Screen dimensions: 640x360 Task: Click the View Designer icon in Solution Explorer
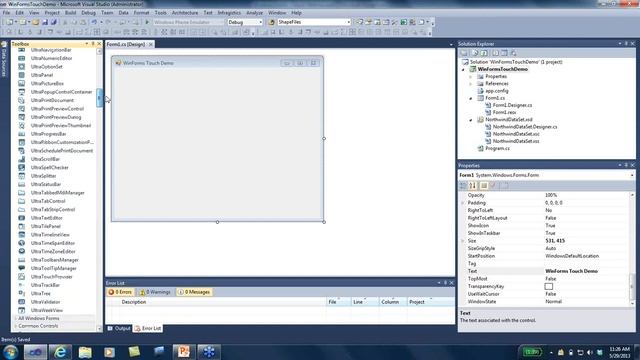(x=504, y=53)
